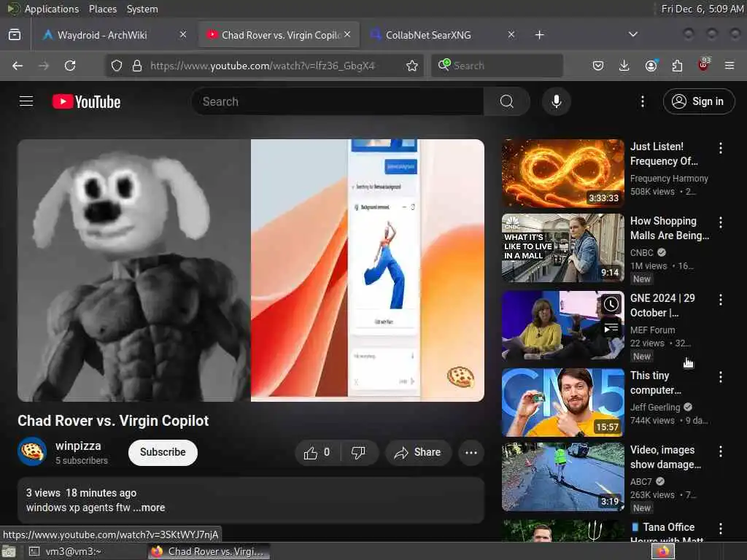The width and height of the screenshot is (747, 560).
Task: Start voice search with the microphone
Action: tap(556, 101)
